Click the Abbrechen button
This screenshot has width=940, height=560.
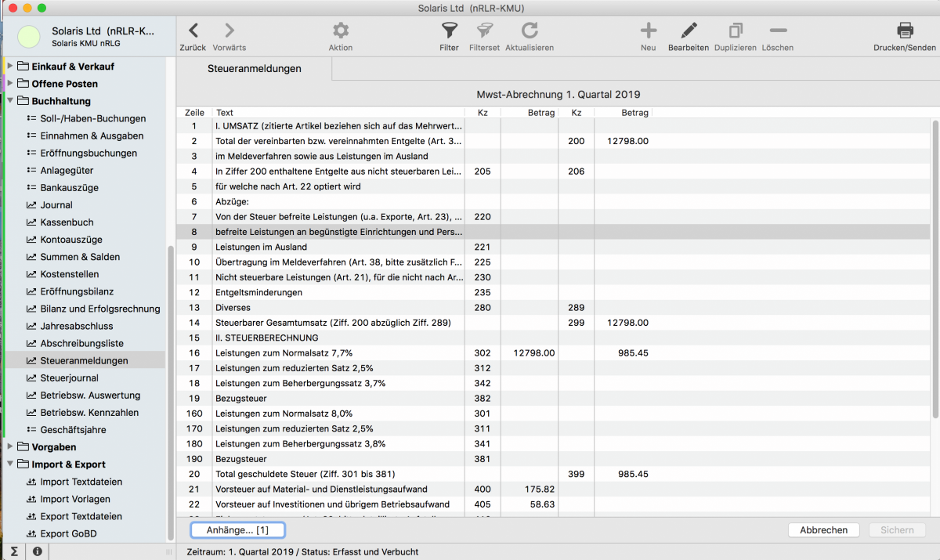tap(823, 530)
